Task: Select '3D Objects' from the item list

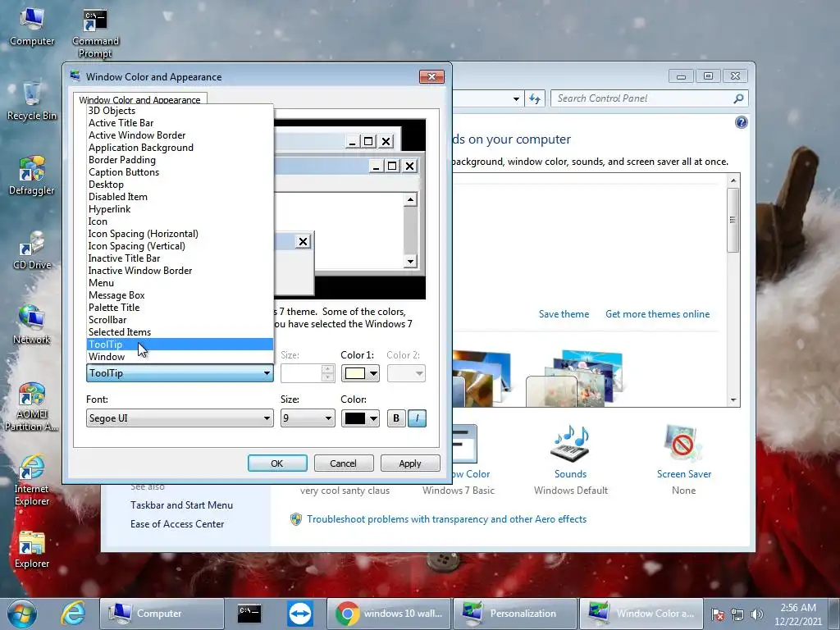Action: [x=180, y=111]
